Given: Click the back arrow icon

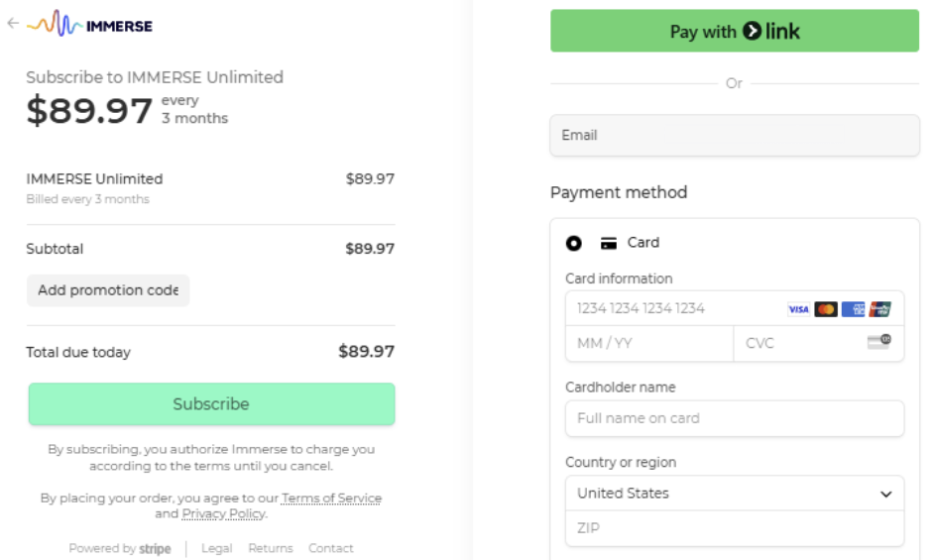Looking at the screenshot, I should pyautogui.click(x=13, y=23).
